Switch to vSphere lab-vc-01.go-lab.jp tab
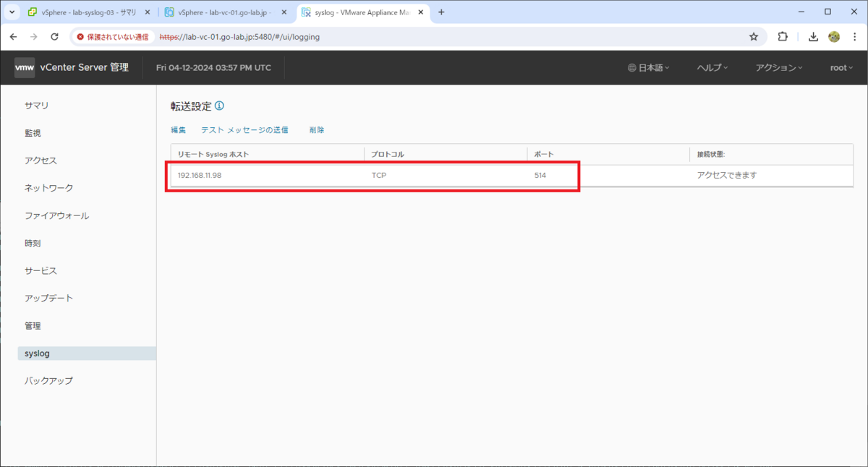Screen dimensions: 868x467 224,12
